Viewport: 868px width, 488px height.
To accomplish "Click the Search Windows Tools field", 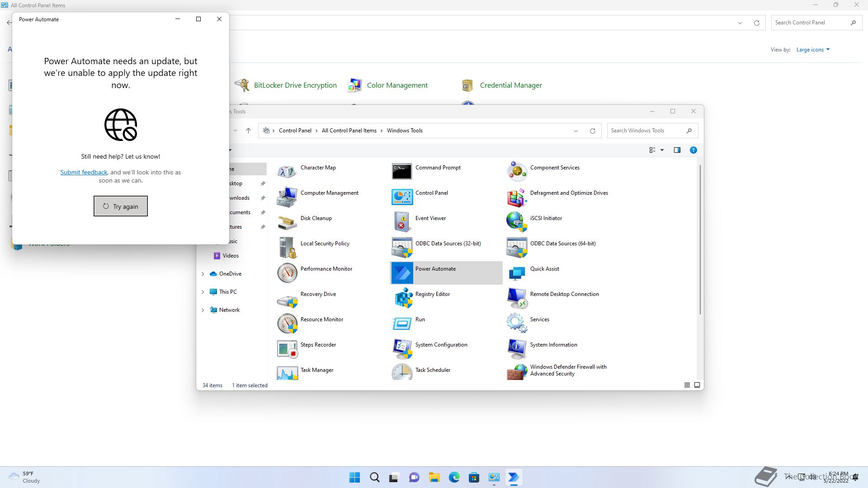I will pos(646,131).
